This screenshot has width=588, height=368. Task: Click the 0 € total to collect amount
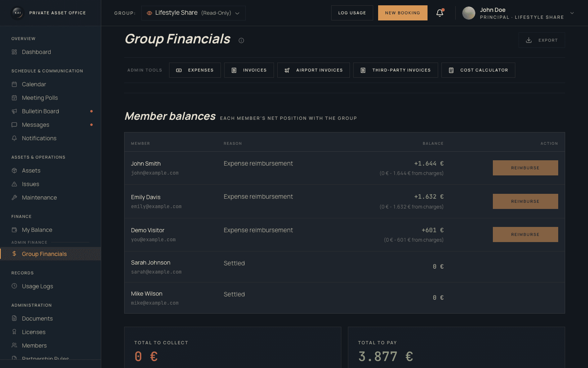click(146, 357)
